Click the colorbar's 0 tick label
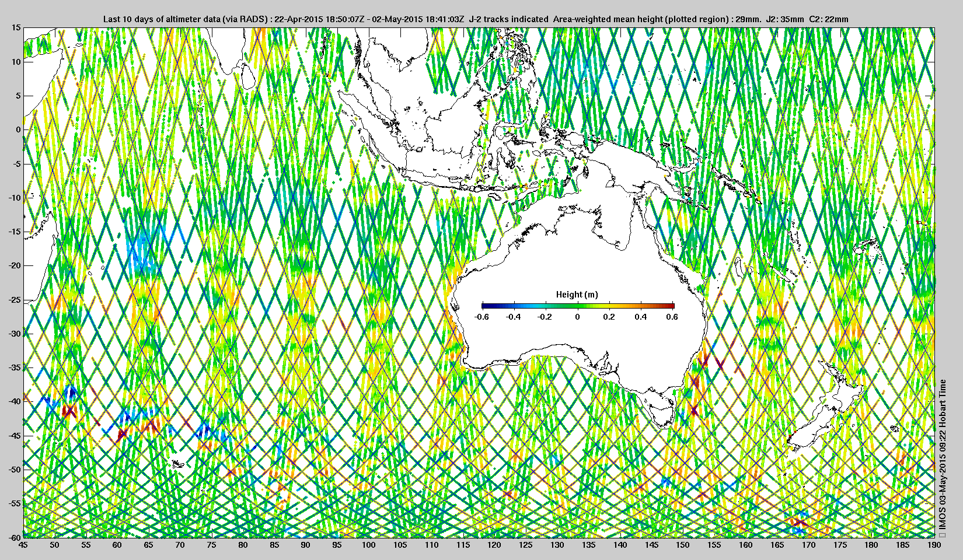This screenshot has height=560, width=963. (578, 317)
